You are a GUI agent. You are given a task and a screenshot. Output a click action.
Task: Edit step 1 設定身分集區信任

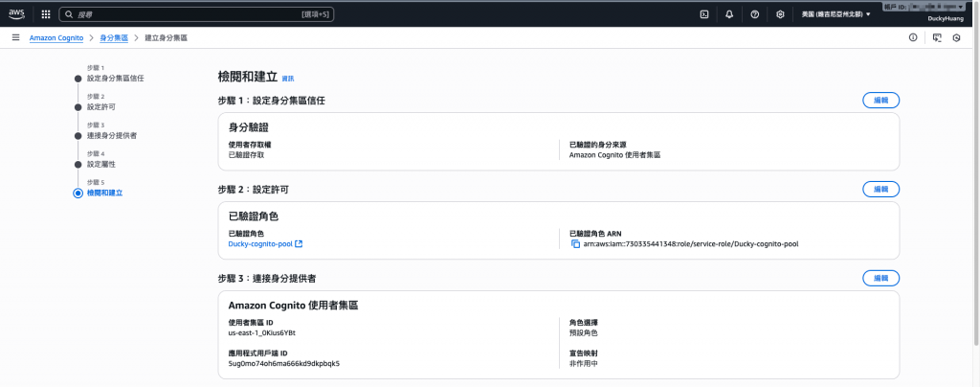pos(880,100)
